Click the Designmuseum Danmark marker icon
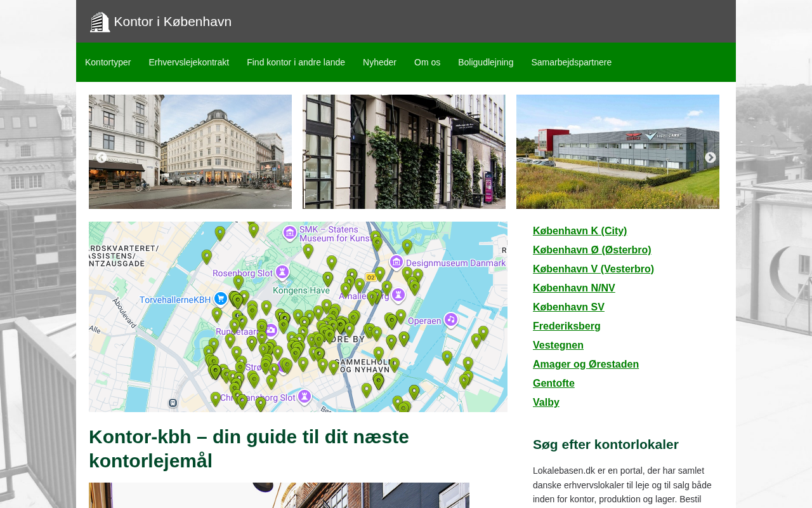This screenshot has height=508, width=812. click(x=396, y=262)
